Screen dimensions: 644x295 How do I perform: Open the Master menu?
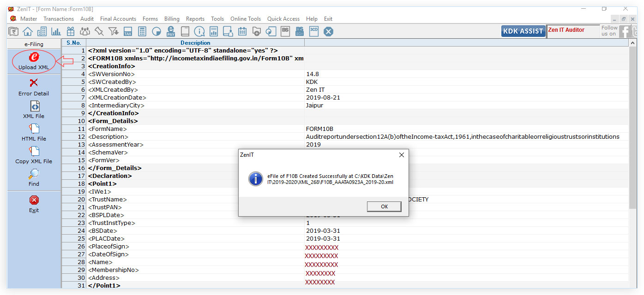(x=29, y=19)
